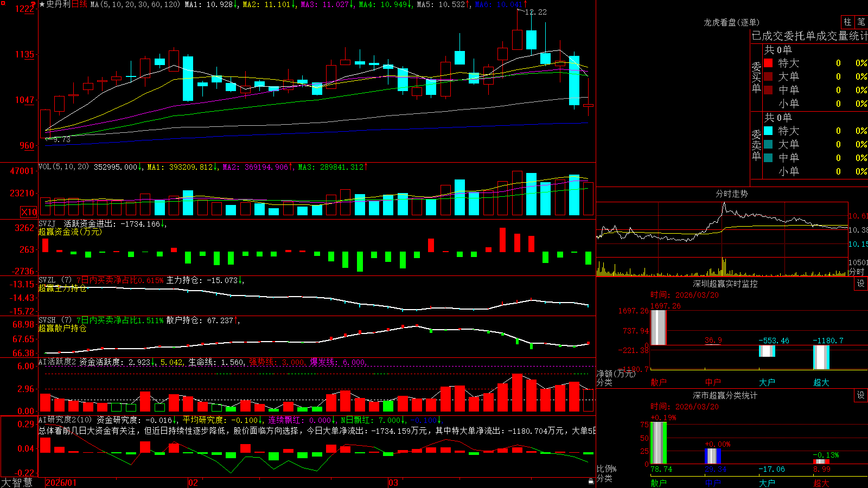Click the 78.74 value under 散户 bar

661,469
